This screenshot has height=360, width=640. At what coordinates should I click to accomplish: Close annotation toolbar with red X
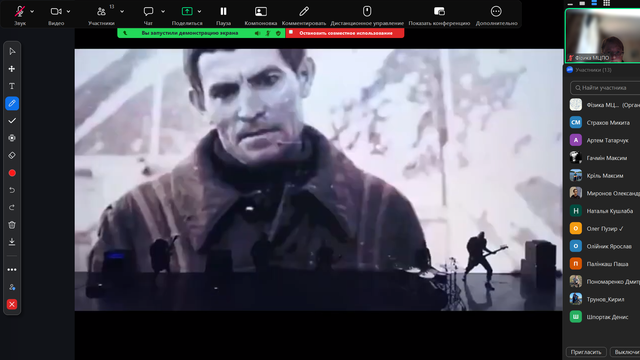point(12,304)
